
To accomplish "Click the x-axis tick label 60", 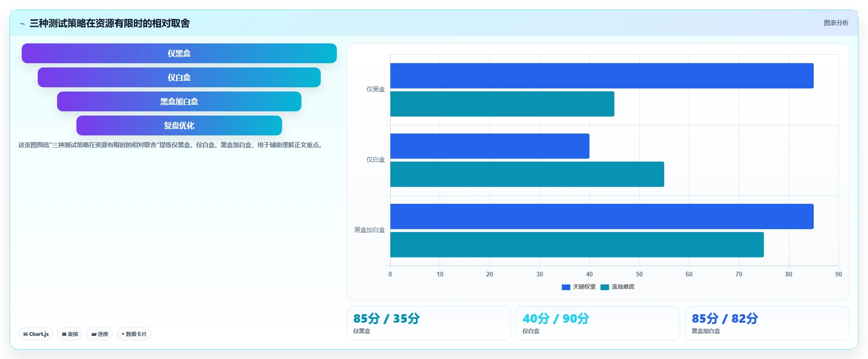I will click(x=689, y=274).
